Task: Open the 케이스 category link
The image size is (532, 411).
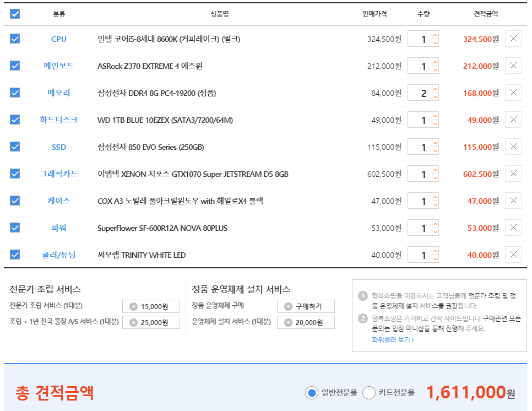Action: click(59, 201)
